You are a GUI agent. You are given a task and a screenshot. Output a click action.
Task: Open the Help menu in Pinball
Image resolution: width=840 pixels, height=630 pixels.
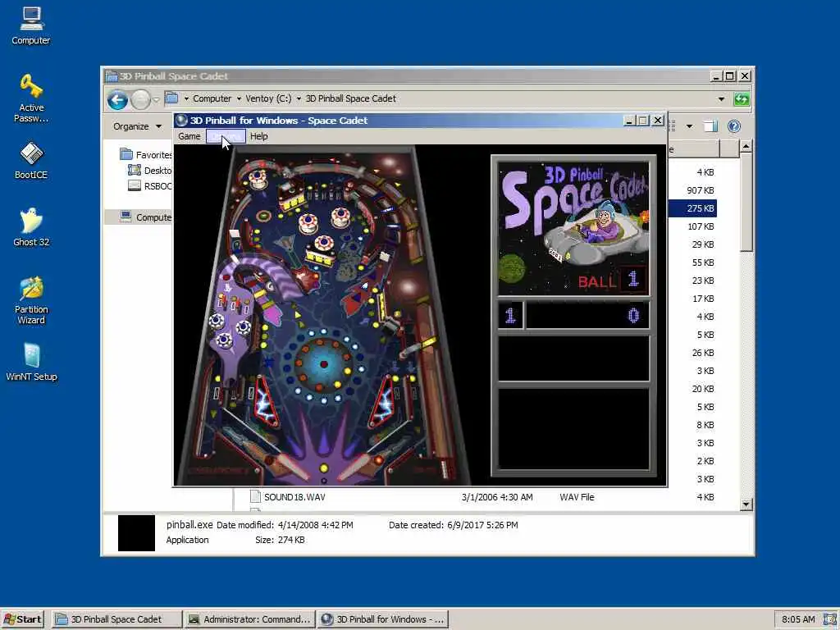coord(258,136)
